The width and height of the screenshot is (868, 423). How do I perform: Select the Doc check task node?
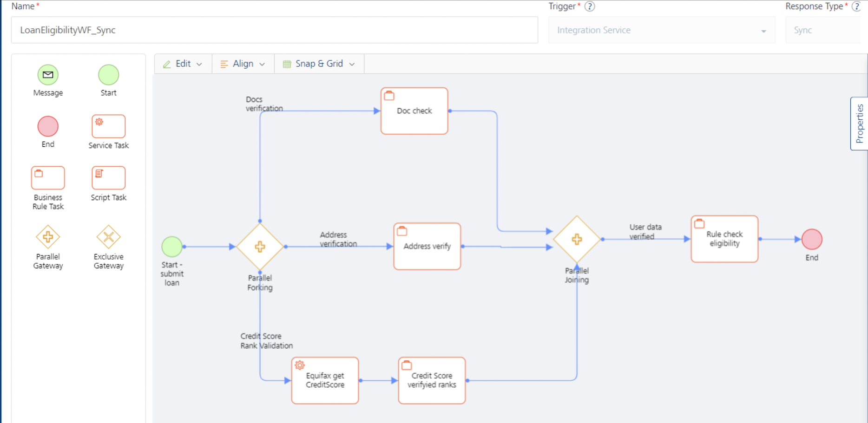pyautogui.click(x=414, y=111)
